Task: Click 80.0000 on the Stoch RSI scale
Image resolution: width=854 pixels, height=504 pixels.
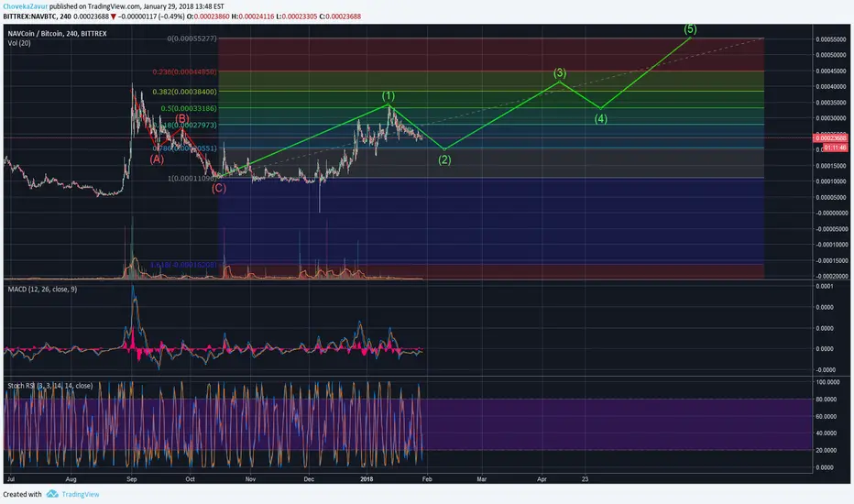Action: 827,400
